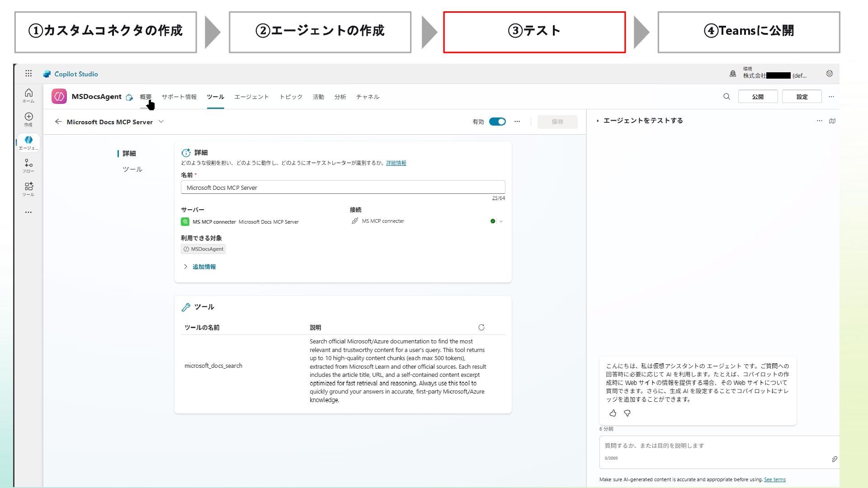Refresh the tool list
Screen dimensions: 868x488
481,327
